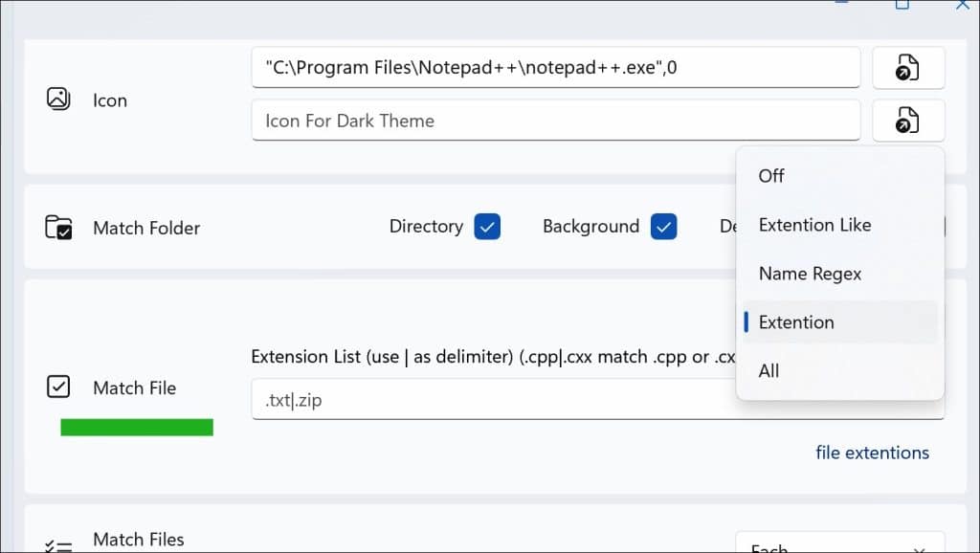Uncheck the Directory checkbox
This screenshot has height=553, width=980.
487,226
